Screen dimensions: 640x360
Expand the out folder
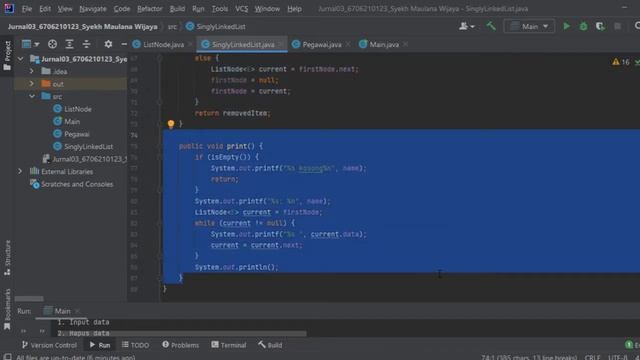(32, 84)
